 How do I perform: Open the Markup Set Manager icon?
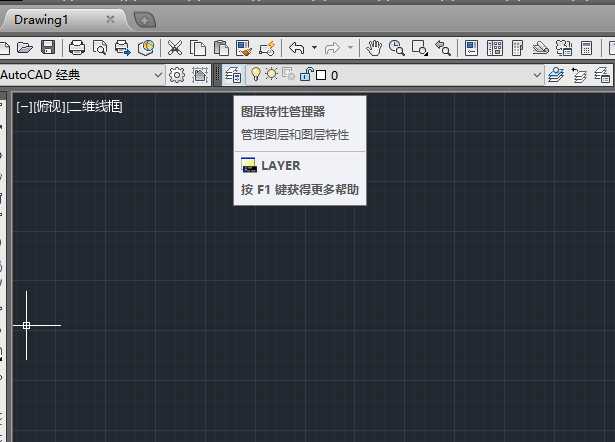pos(564,48)
